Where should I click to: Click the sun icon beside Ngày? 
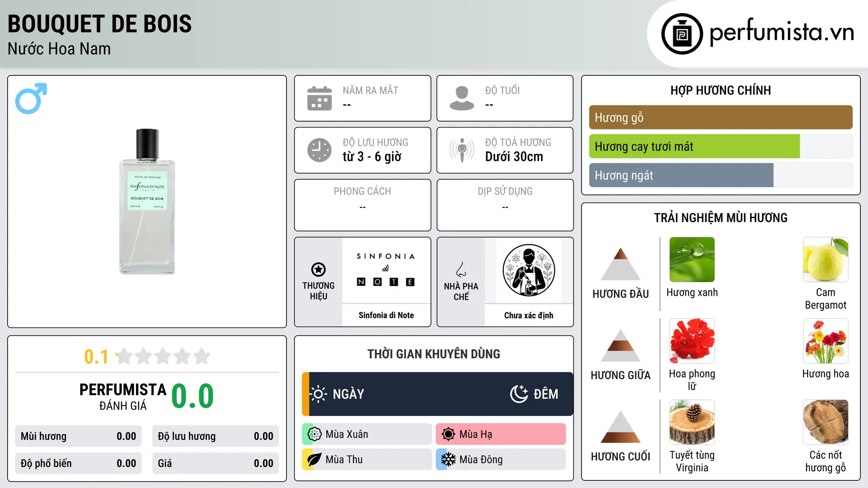click(x=318, y=394)
